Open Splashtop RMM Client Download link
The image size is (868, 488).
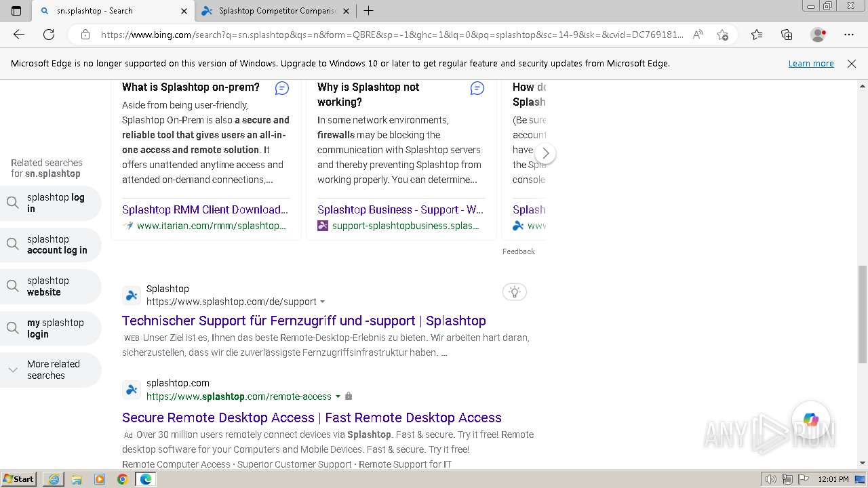(205, 209)
